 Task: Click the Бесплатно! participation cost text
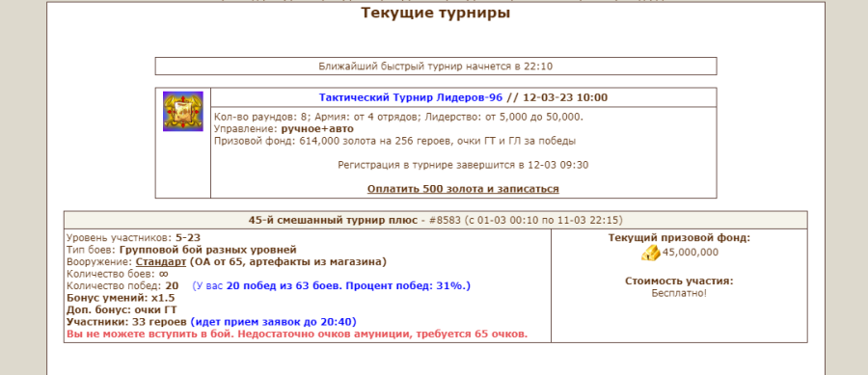679,293
